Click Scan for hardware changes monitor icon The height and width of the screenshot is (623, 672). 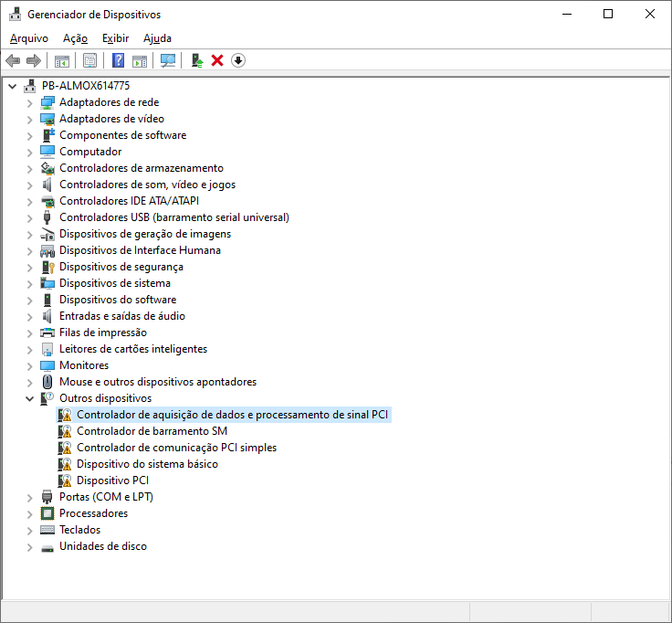[168, 60]
